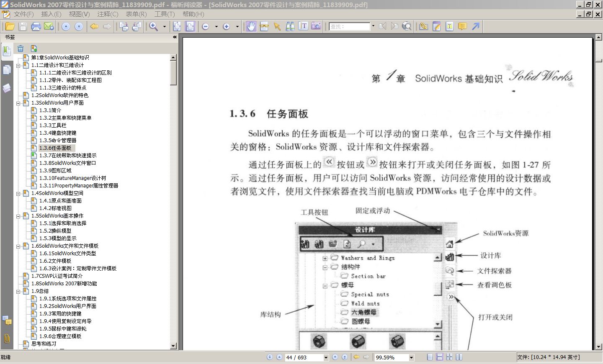Activate the Hand tool
This screenshot has width=603, height=364.
coord(251,26)
